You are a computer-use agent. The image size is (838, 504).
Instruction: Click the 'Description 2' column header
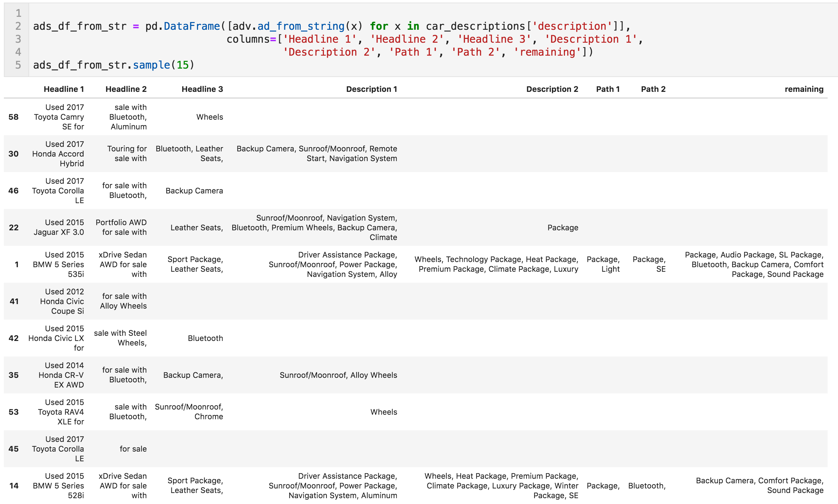(x=552, y=89)
